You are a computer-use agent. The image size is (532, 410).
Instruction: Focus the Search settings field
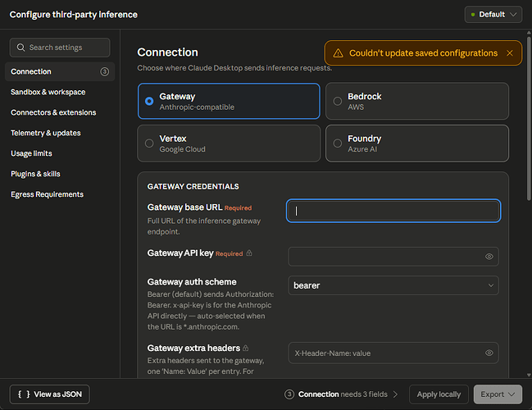(x=60, y=48)
